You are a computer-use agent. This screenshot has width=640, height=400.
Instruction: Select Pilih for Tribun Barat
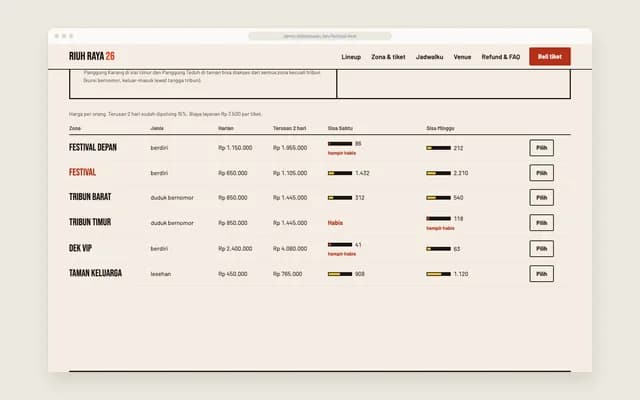pyautogui.click(x=542, y=198)
